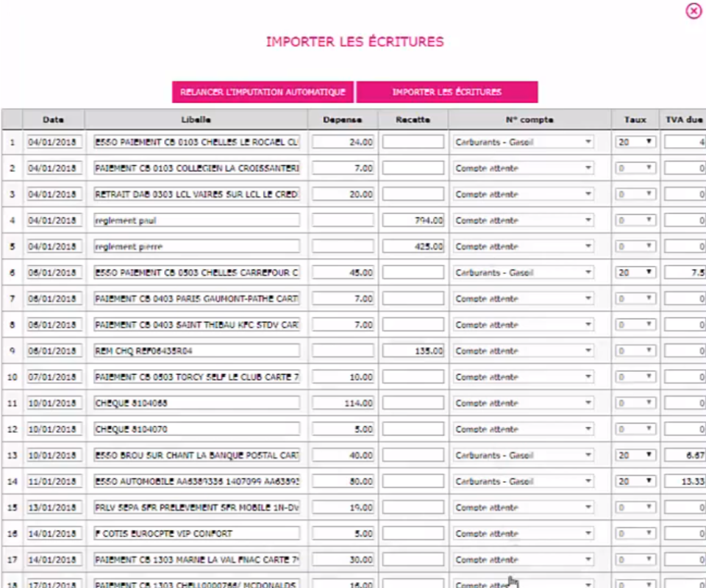Click the IMPORTER LES ÉCRITURES button
Image resolution: width=706 pixels, height=588 pixels.
tap(447, 91)
